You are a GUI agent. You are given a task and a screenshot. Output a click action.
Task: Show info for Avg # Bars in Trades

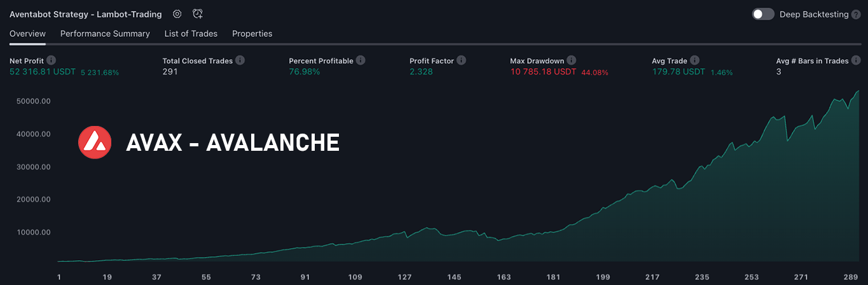click(x=856, y=60)
